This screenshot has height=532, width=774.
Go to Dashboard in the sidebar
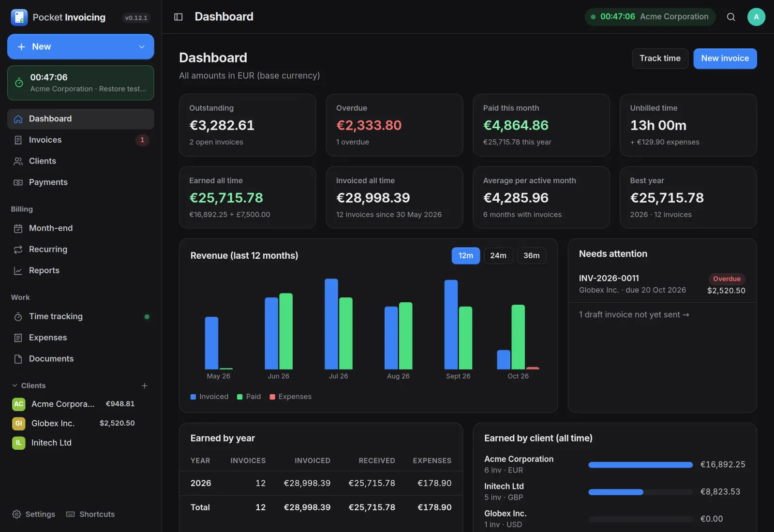(80, 119)
